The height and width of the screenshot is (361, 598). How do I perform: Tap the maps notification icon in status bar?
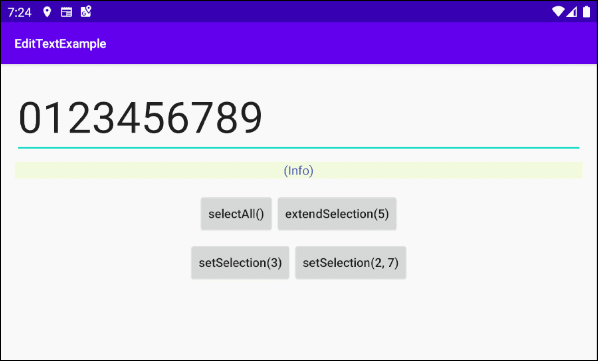tap(86, 12)
